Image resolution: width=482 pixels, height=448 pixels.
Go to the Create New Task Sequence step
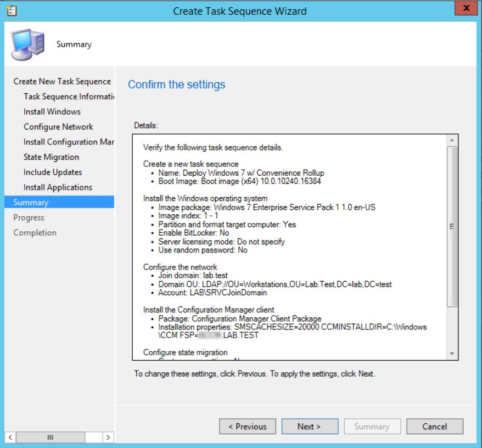62,81
